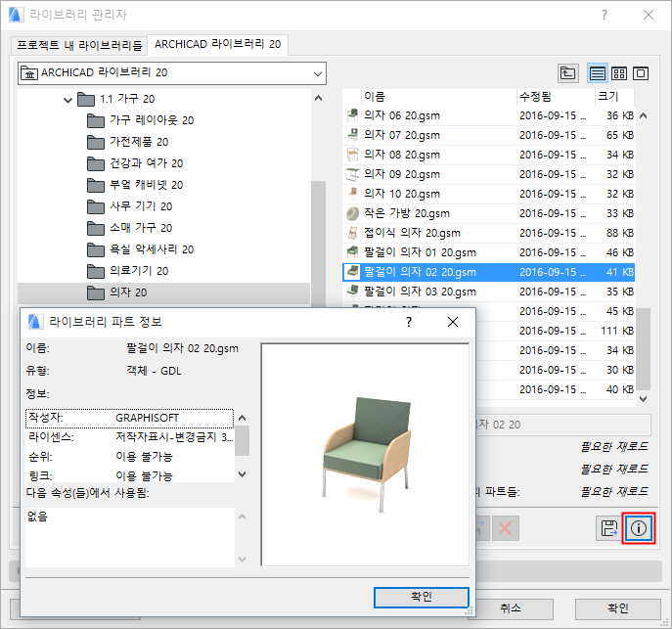Switch to small thumbnails grid view

pos(619,73)
